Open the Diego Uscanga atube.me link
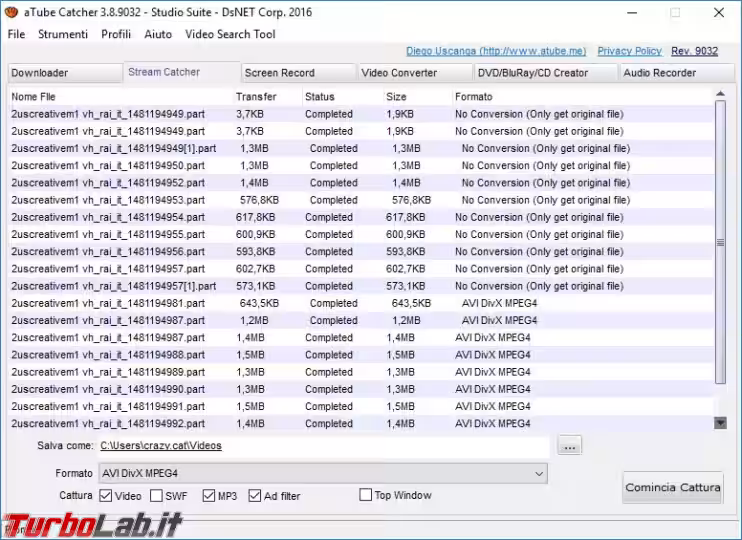The height and width of the screenshot is (540, 742). pos(496,51)
